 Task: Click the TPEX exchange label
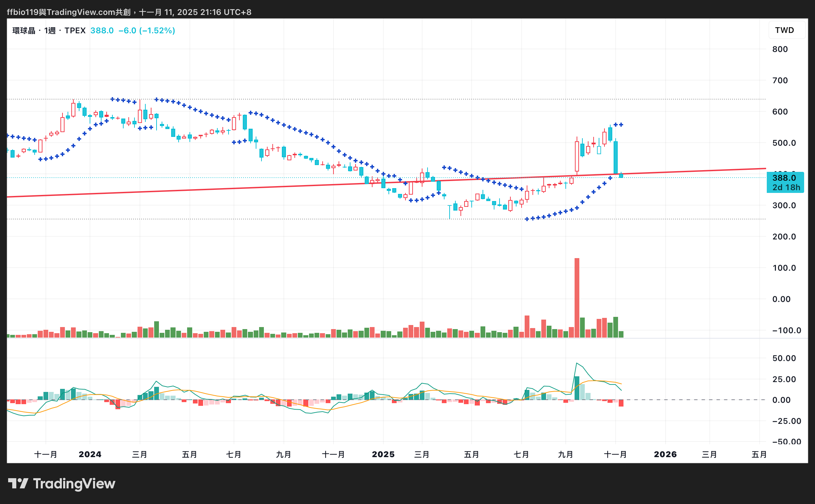click(x=75, y=31)
